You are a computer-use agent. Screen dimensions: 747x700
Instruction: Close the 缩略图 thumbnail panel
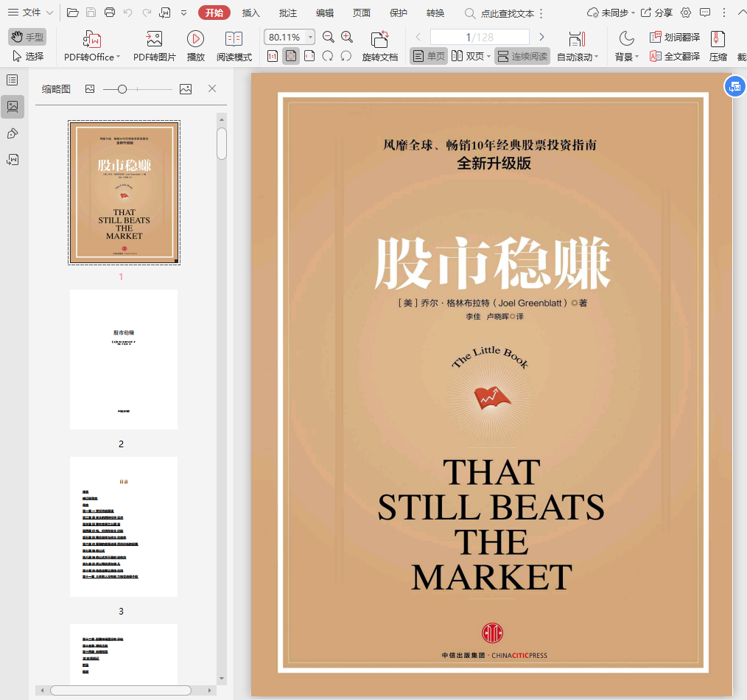pos(212,88)
